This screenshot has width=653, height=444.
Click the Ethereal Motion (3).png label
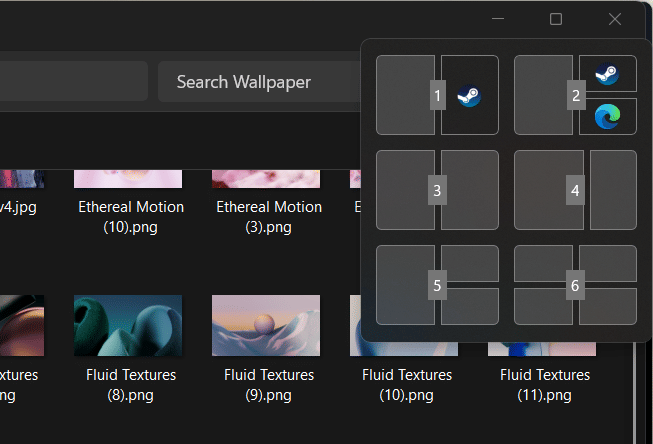click(269, 217)
